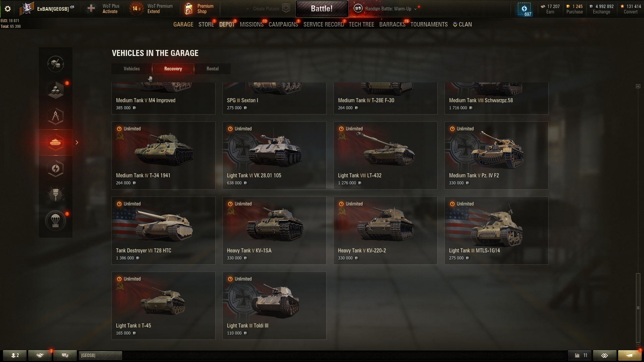
Task: Open the parachute supplies sidebar icon
Action: click(x=56, y=221)
